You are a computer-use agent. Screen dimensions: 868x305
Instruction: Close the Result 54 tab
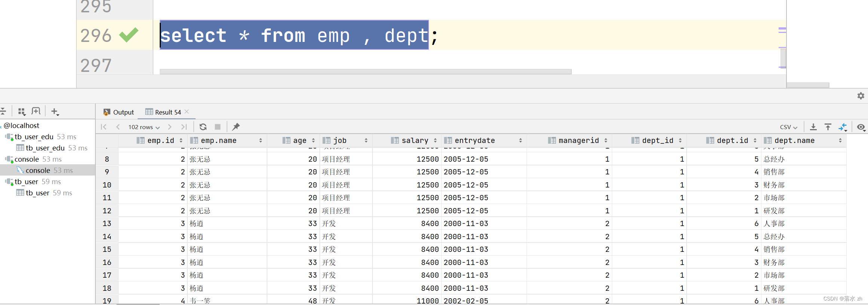[187, 112]
